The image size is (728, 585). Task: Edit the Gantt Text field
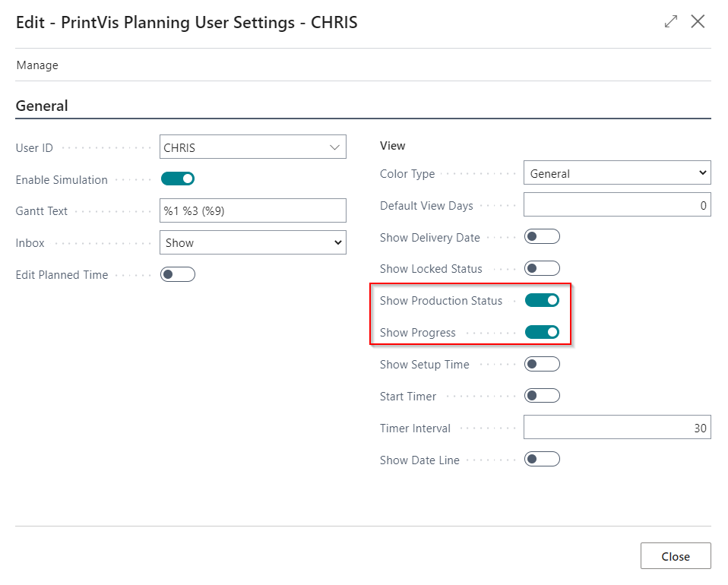click(253, 210)
